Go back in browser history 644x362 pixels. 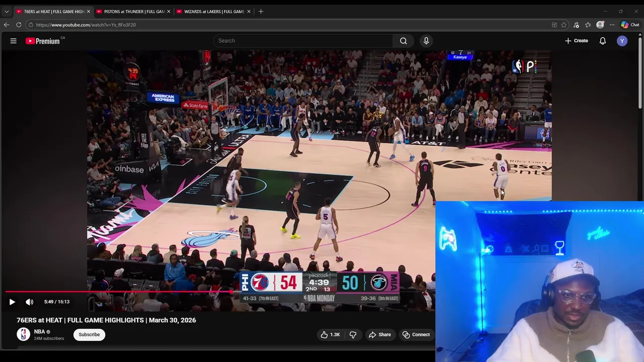click(7, 25)
